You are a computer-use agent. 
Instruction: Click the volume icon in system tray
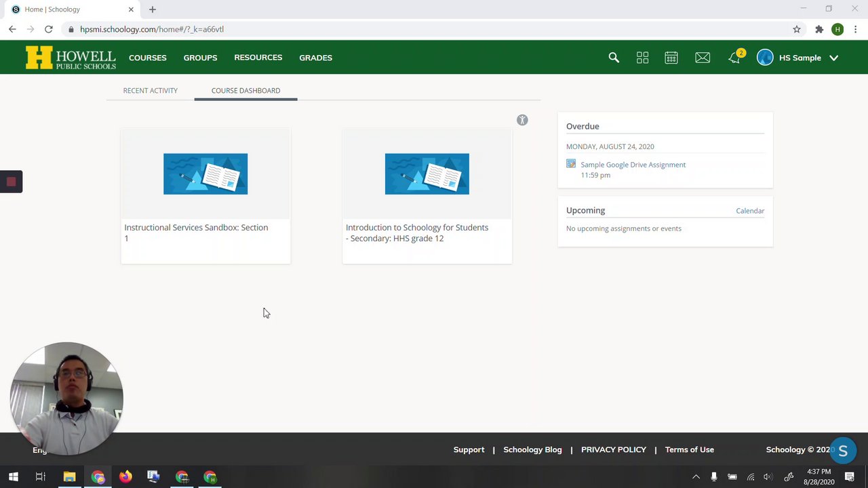point(768,477)
